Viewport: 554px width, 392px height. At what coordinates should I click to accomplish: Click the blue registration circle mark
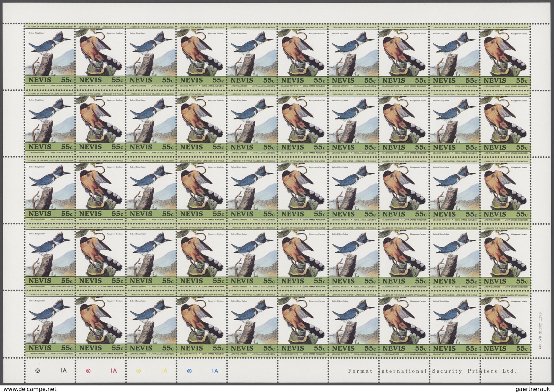pyautogui.click(x=189, y=371)
